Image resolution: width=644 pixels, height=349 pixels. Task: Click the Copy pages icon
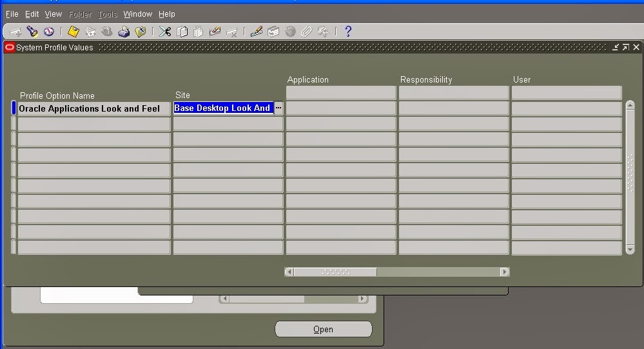[182, 32]
